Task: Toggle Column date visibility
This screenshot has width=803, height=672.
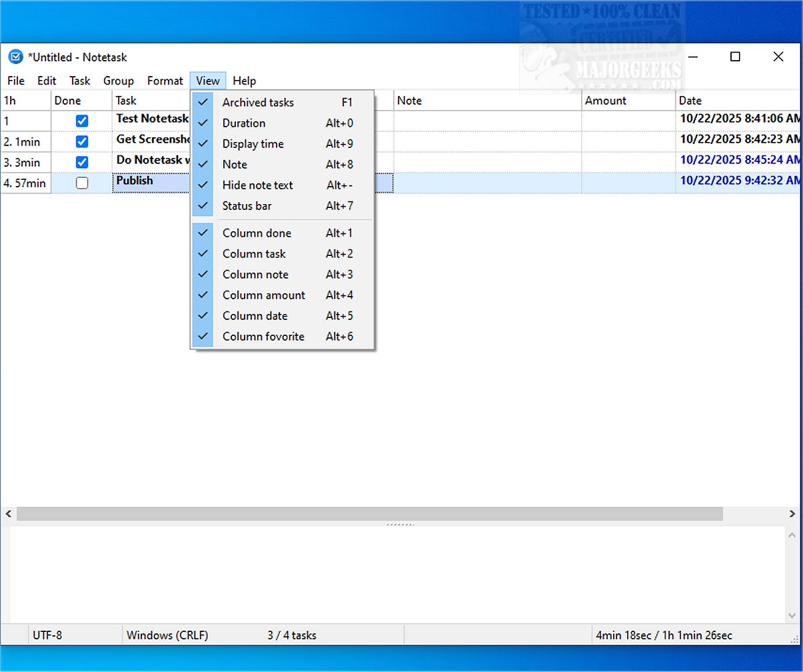Action: [283, 315]
